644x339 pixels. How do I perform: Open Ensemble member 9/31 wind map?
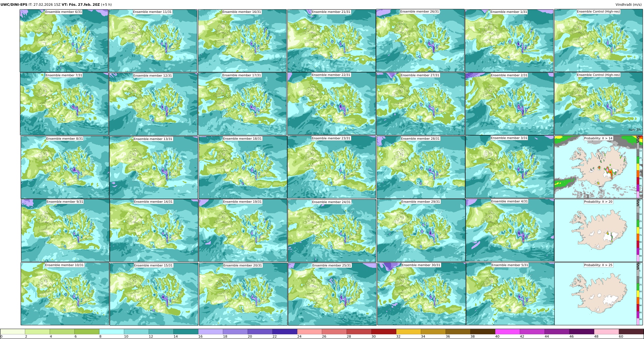(x=65, y=231)
